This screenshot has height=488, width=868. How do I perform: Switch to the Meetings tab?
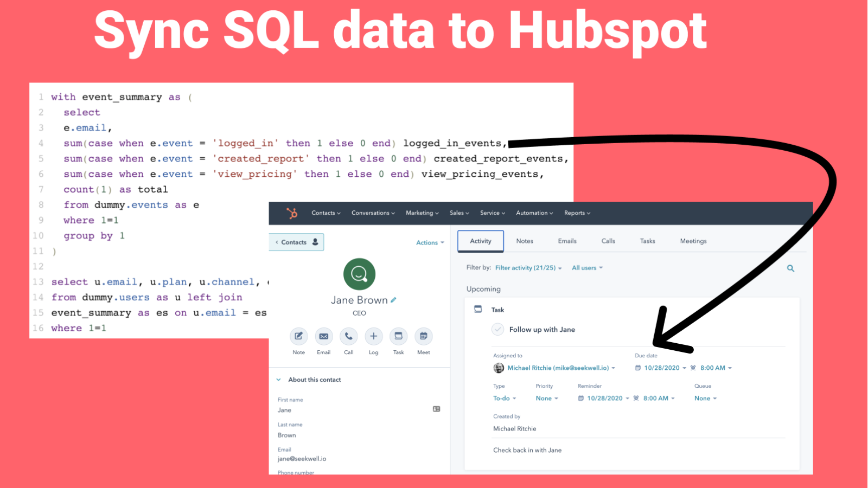pos(693,241)
